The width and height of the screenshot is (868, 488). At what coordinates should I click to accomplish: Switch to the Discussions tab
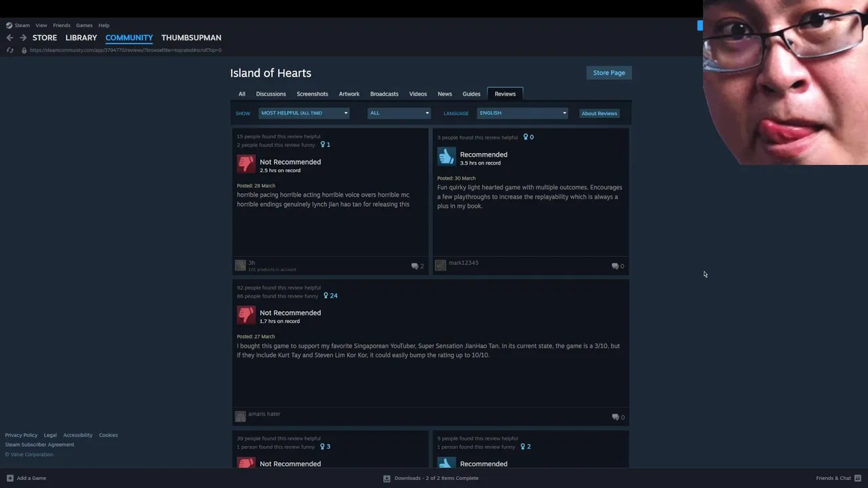tap(271, 94)
